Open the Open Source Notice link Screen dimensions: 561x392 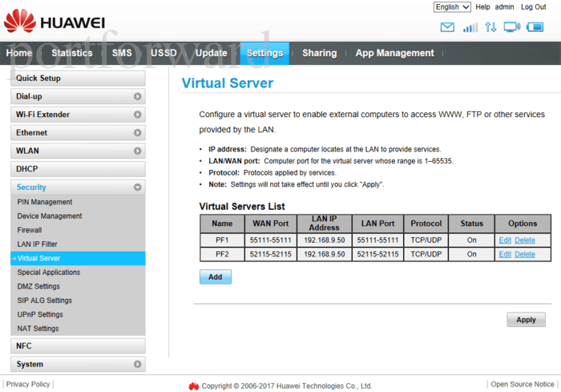pyautogui.click(x=523, y=384)
